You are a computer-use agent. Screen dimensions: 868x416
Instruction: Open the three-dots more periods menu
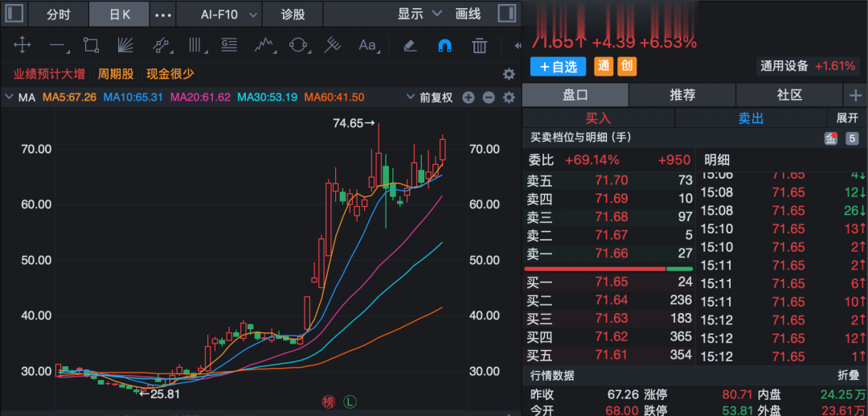(x=163, y=14)
